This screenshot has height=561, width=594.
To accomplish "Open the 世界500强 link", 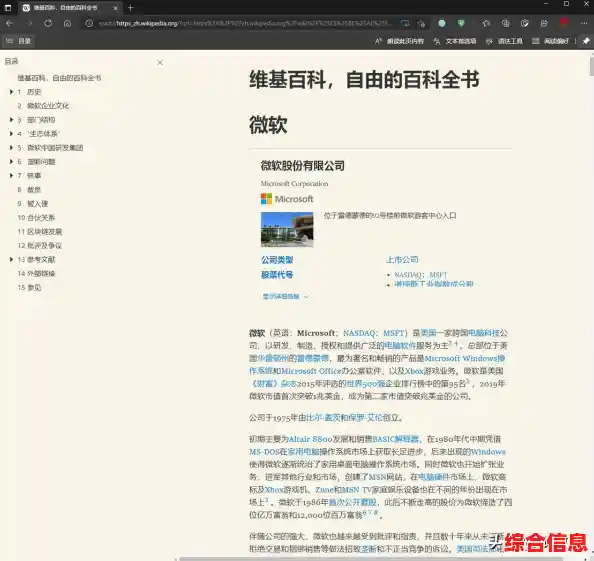I will pos(366,384).
